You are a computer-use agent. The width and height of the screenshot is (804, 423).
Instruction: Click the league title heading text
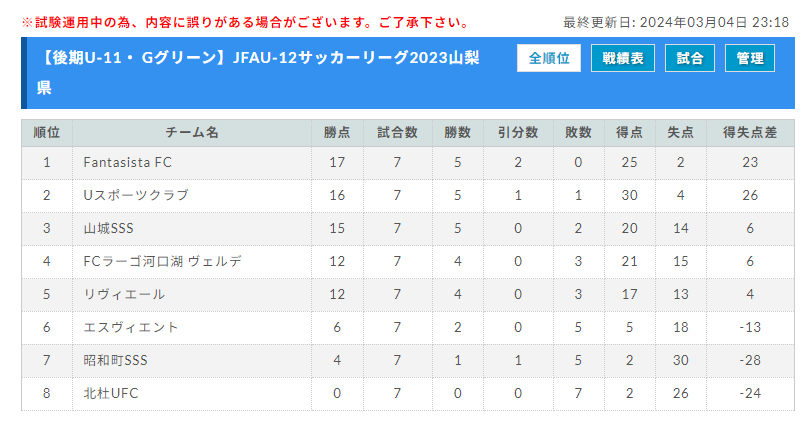[258, 72]
